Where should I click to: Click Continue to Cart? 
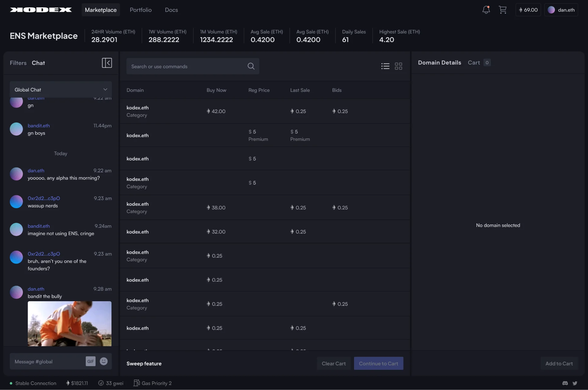pos(379,363)
